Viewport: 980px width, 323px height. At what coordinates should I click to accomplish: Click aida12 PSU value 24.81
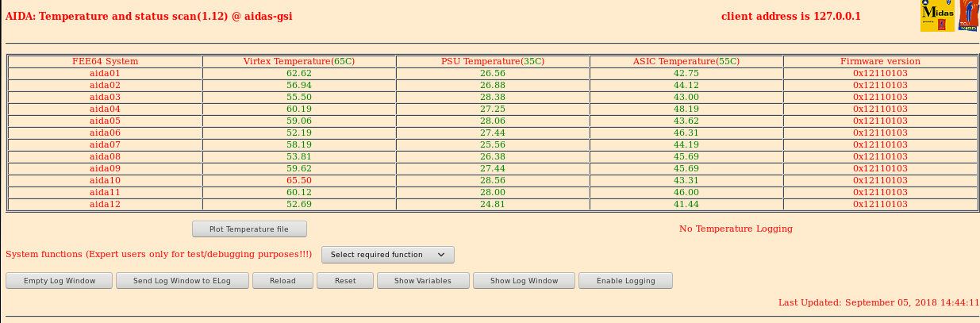(493, 204)
